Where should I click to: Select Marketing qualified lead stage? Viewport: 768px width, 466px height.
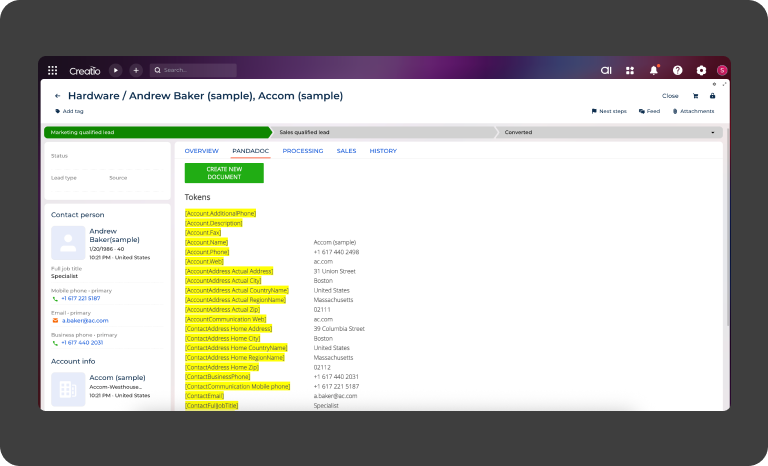click(x=157, y=132)
